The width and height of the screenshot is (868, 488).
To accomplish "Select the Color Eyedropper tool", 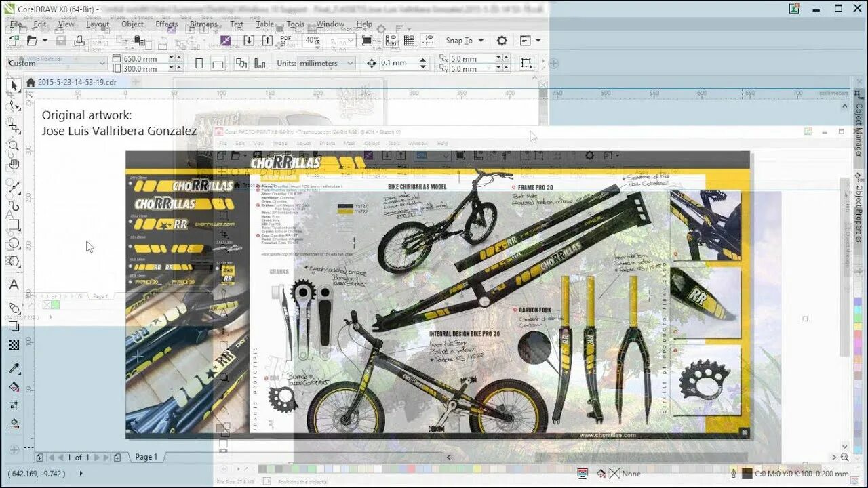I will point(14,369).
